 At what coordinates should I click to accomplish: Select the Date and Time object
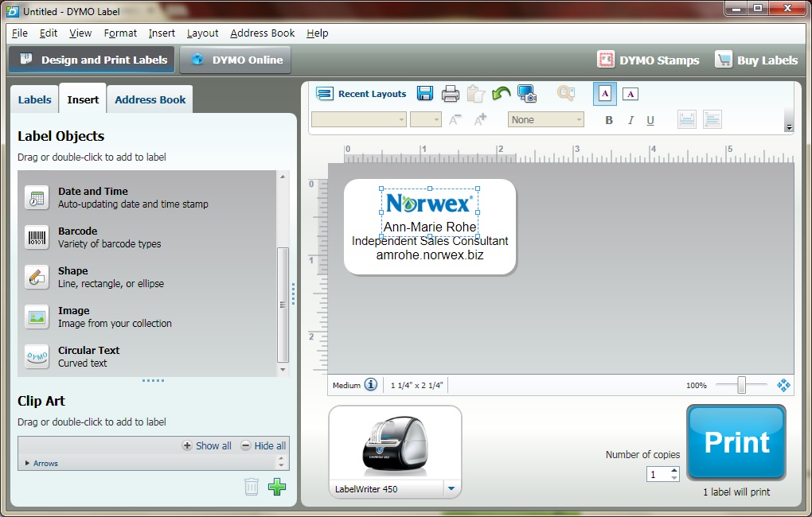147,198
